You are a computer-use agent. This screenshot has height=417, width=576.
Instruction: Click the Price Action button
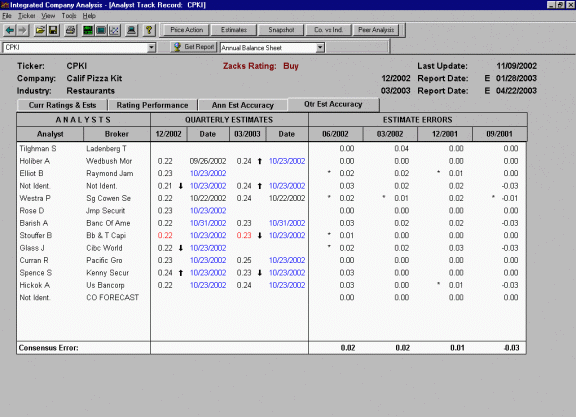tap(186, 30)
